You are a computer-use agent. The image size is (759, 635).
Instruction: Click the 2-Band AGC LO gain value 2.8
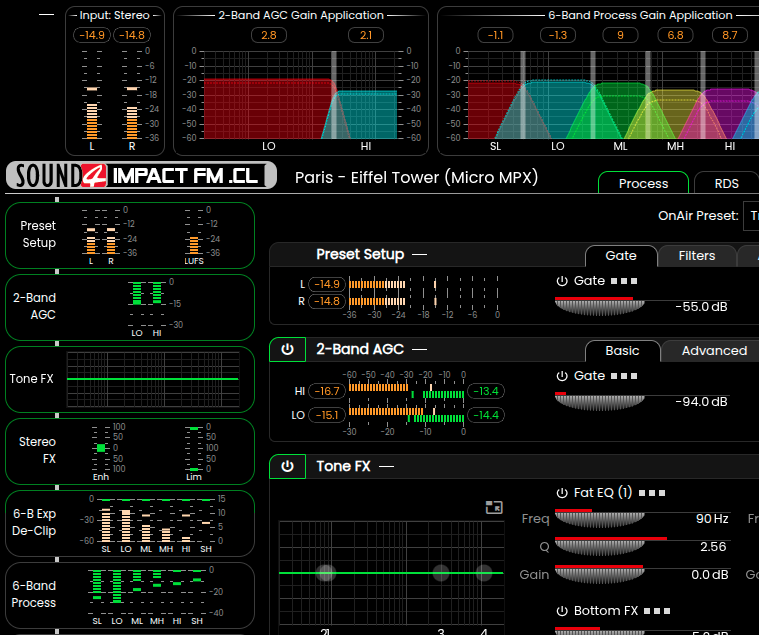point(269,35)
